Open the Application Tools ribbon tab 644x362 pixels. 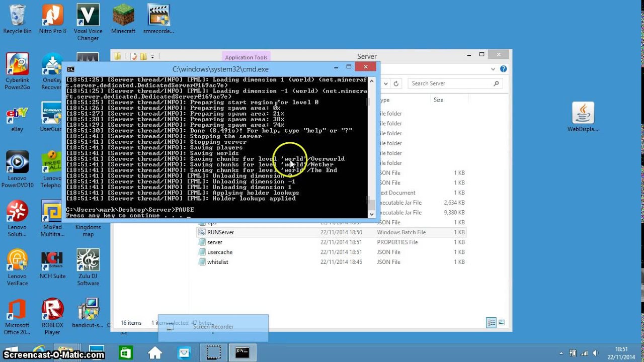tap(247, 57)
